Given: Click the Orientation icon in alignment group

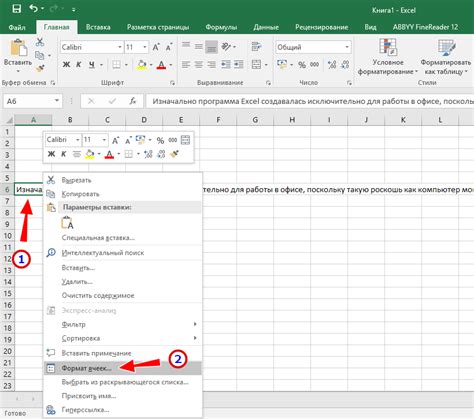Looking at the screenshot, I should (226, 47).
